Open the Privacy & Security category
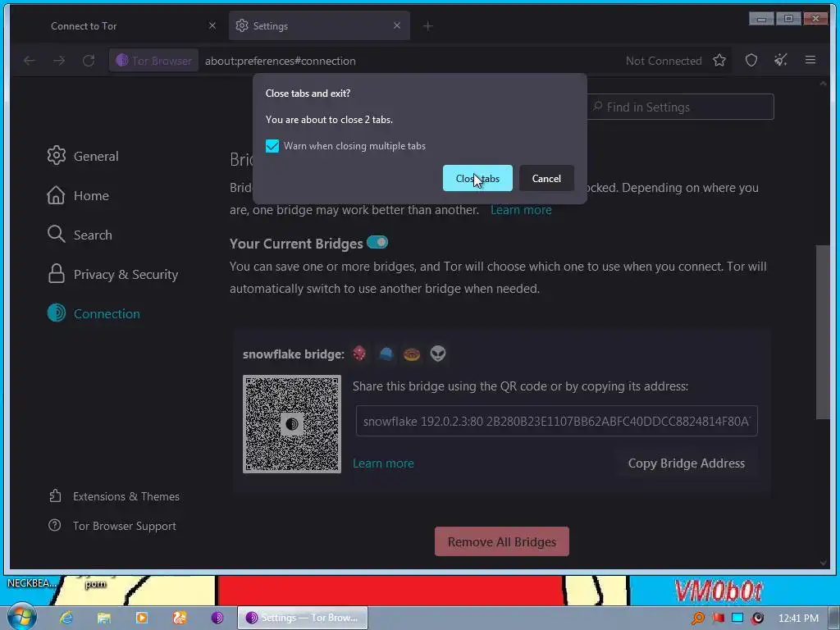840x630 pixels. [112, 274]
